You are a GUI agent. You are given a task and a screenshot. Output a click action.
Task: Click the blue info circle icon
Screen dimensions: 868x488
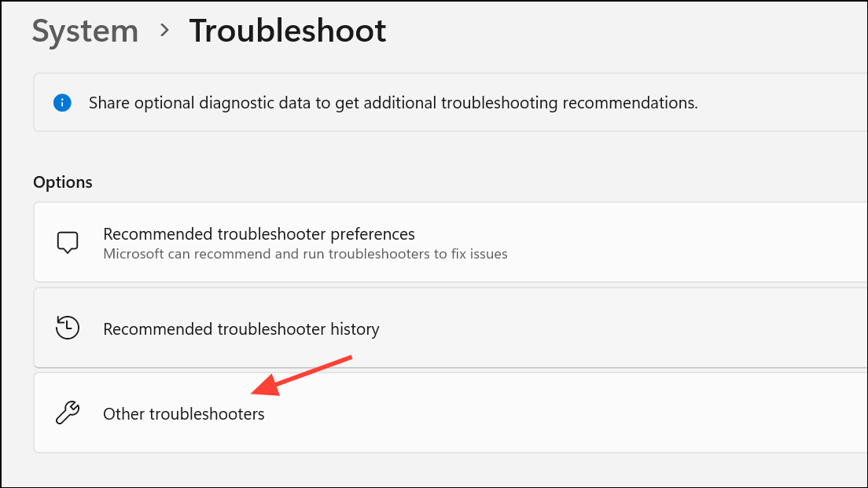[x=62, y=102]
